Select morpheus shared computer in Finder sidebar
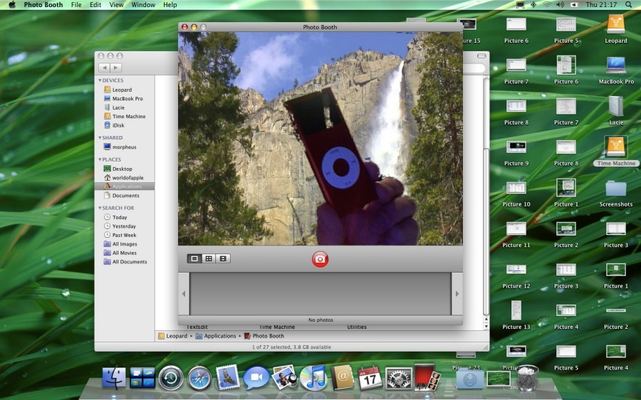 click(x=120, y=147)
